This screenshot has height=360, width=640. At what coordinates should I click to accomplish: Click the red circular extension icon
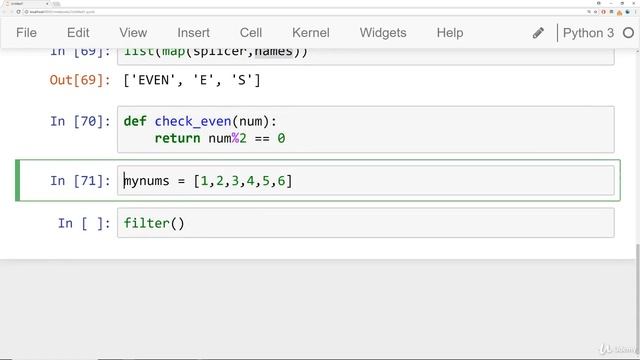pyautogui.click(x=603, y=12)
